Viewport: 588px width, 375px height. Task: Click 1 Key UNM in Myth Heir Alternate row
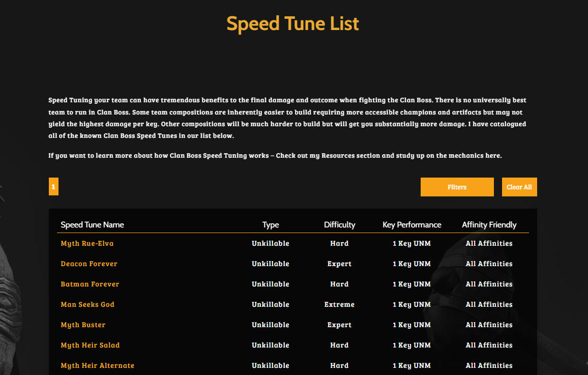click(x=411, y=365)
